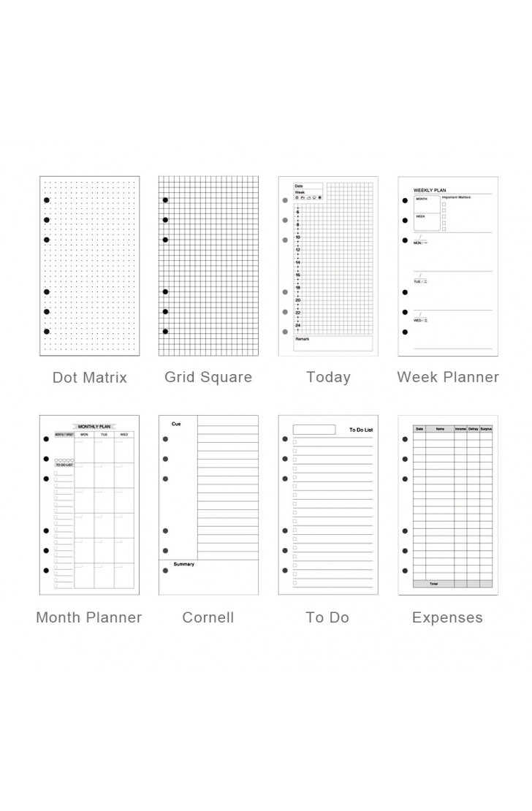
Task: Click the Month Planner label
Action: (x=89, y=617)
